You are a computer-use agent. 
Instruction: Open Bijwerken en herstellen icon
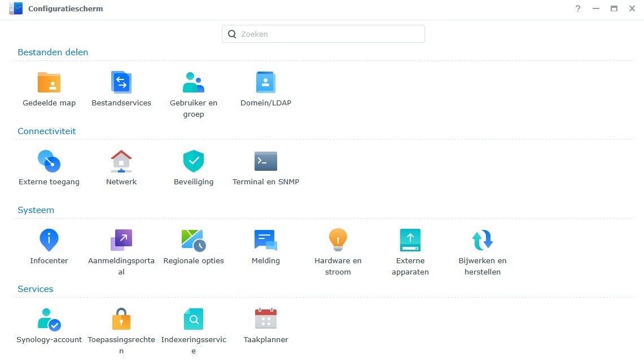coord(483,240)
